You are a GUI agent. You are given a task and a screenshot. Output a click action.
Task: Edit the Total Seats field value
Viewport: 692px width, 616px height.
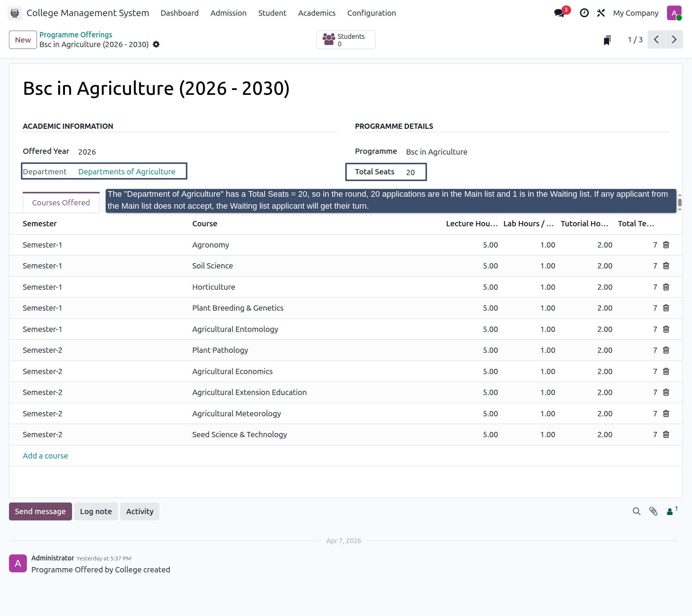pos(410,172)
